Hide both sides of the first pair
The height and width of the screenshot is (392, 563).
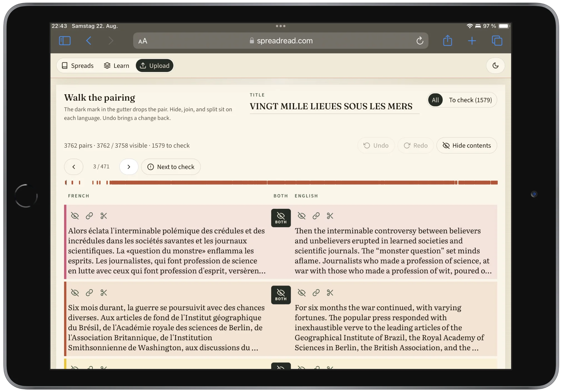[281, 218]
